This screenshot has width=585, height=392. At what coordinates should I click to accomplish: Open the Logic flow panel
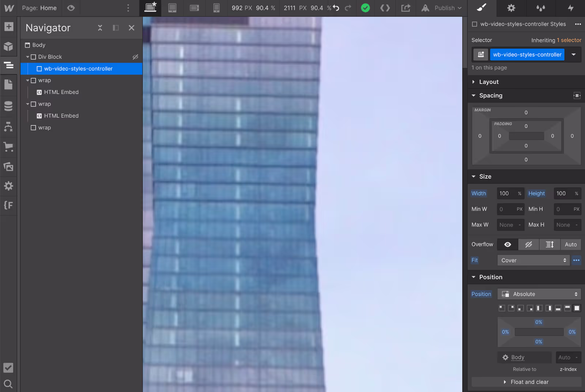click(8, 127)
